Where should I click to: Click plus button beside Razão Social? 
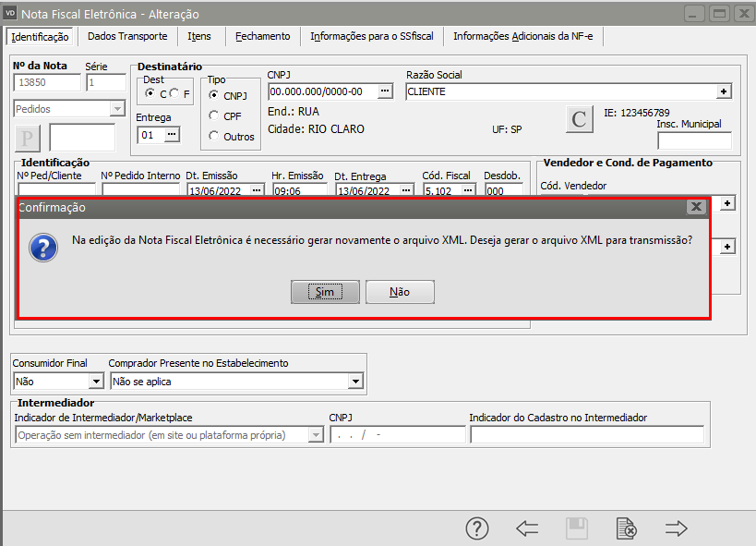coord(725,91)
